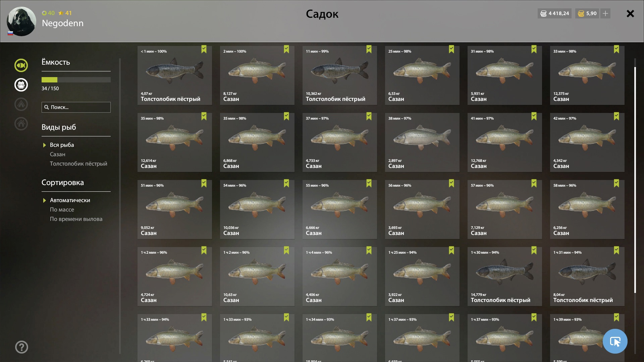The width and height of the screenshot is (644, 362).
Task: Sort fish По массе
Action: click(62, 209)
